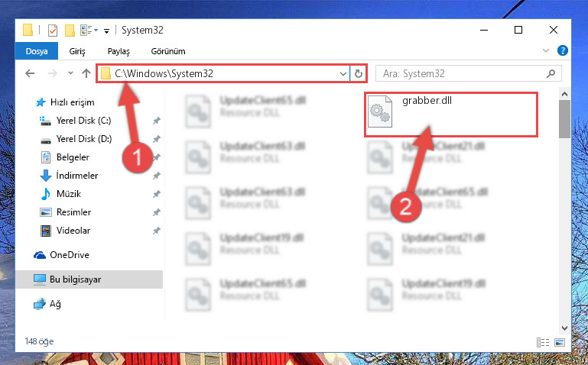Toggle the details view icon in status bar
Image resolution: width=588 pixels, height=365 pixels.
tap(543, 342)
